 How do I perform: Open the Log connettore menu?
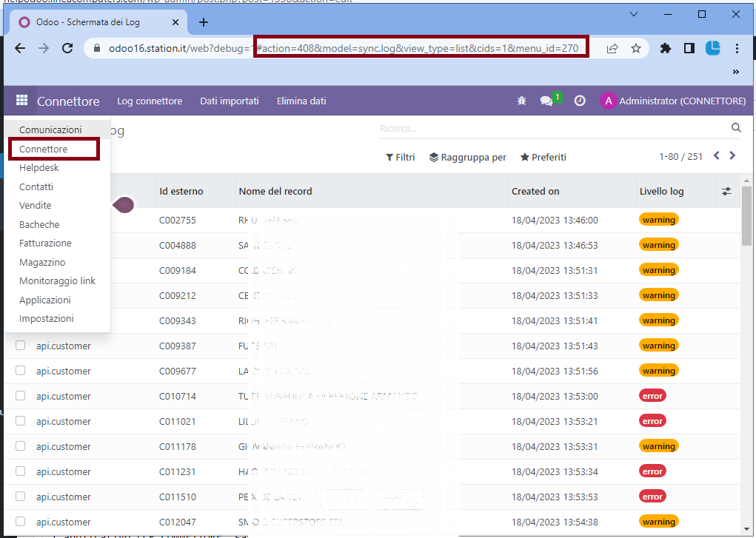coord(150,101)
